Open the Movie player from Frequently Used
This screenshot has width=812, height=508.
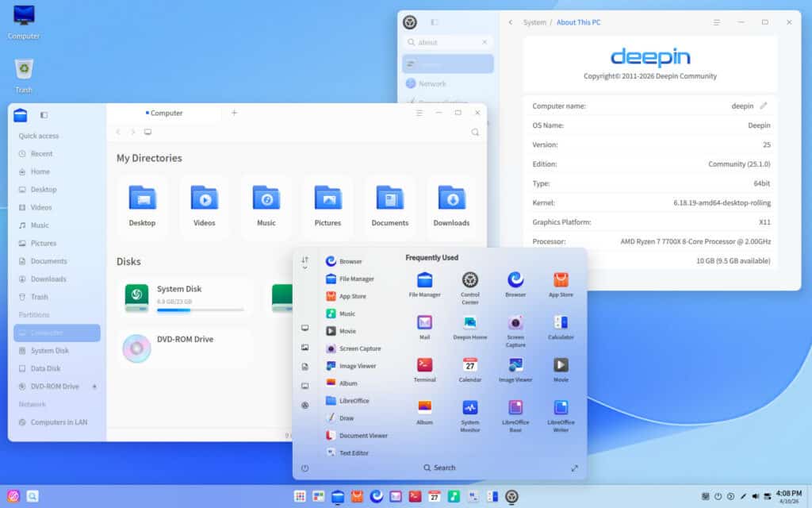[x=561, y=368]
